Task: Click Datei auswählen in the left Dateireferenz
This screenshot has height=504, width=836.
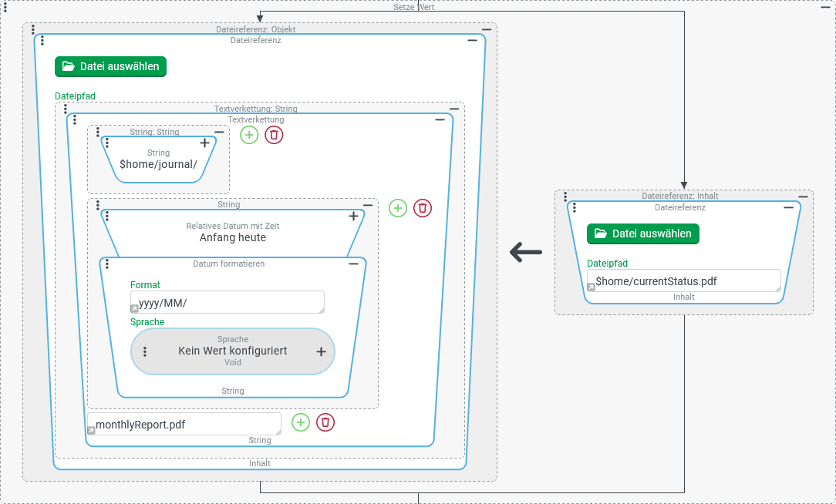Action: (x=110, y=66)
